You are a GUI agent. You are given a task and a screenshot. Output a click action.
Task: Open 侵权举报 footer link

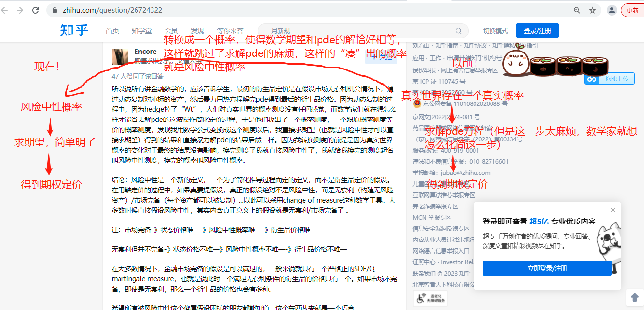tap(425, 70)
